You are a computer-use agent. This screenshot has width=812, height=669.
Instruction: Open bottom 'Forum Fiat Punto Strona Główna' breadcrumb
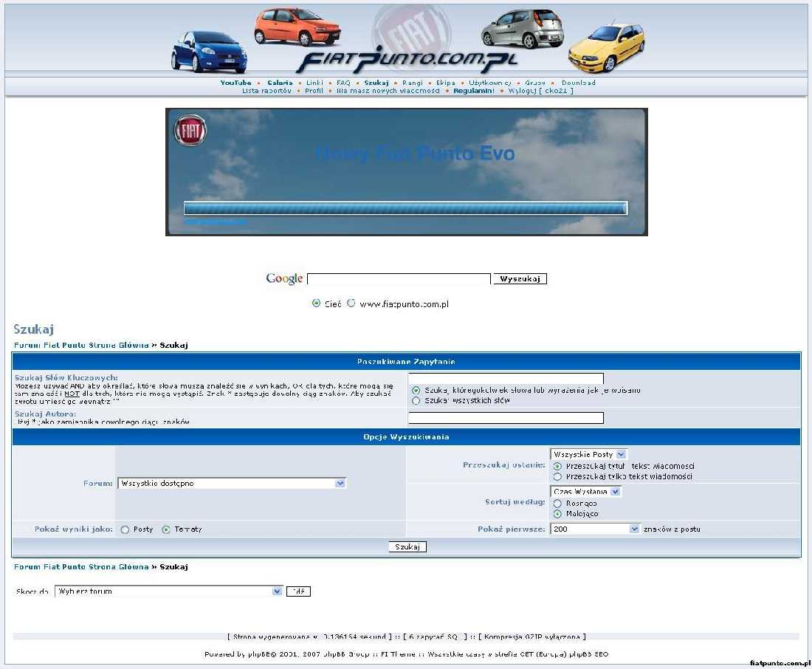[81, 567]
